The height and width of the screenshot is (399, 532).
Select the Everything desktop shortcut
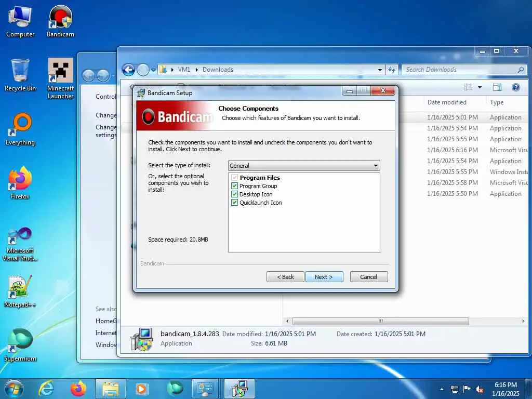(x=20, y=129)
